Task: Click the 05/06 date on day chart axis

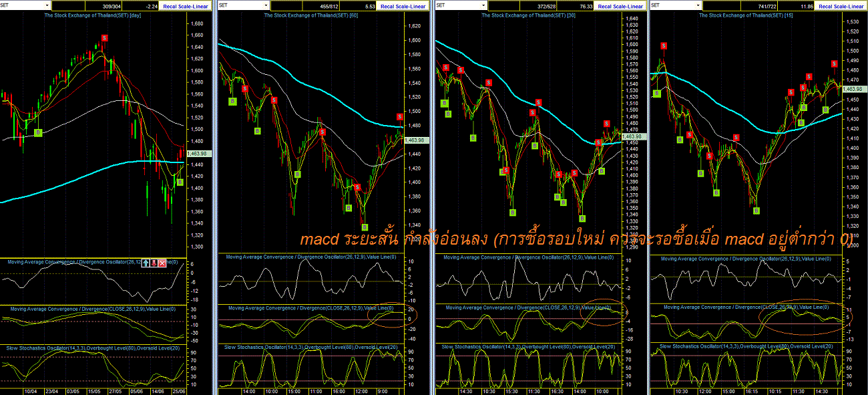Action: 136,391
